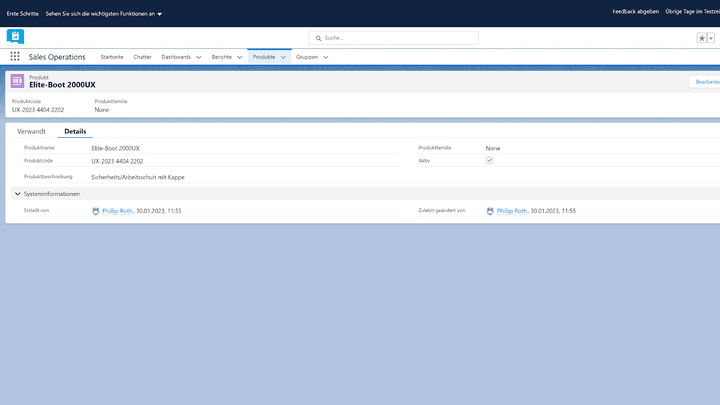This screenshot has height=405, width=720.
Task: Expand the Dashboards tab dropdown arrow
Action: 198,57
